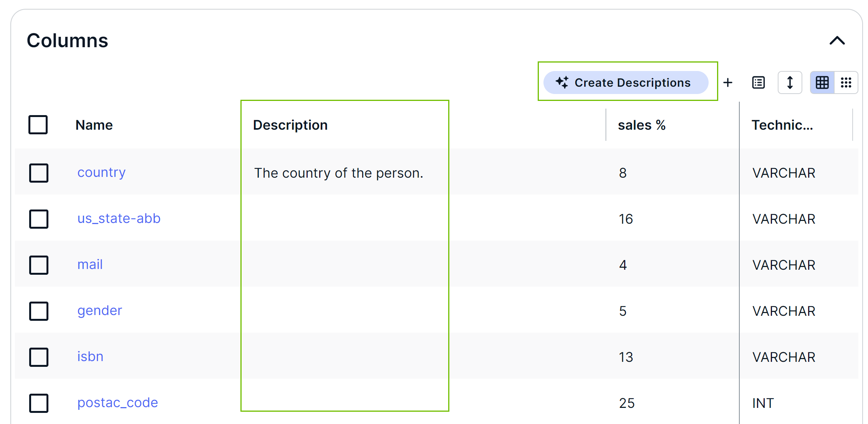The height and width of the screenshot is (424, 868).
Task: Click sparkle icon in Create Descriptions
Action: (x=562, y=82)
